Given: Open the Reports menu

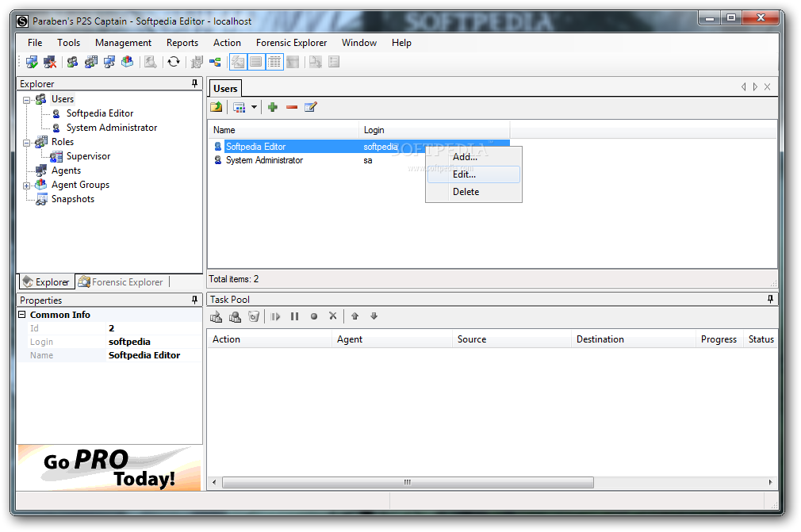Looking at the screenshot, I should pyautogui.click(x=182, y=43).
